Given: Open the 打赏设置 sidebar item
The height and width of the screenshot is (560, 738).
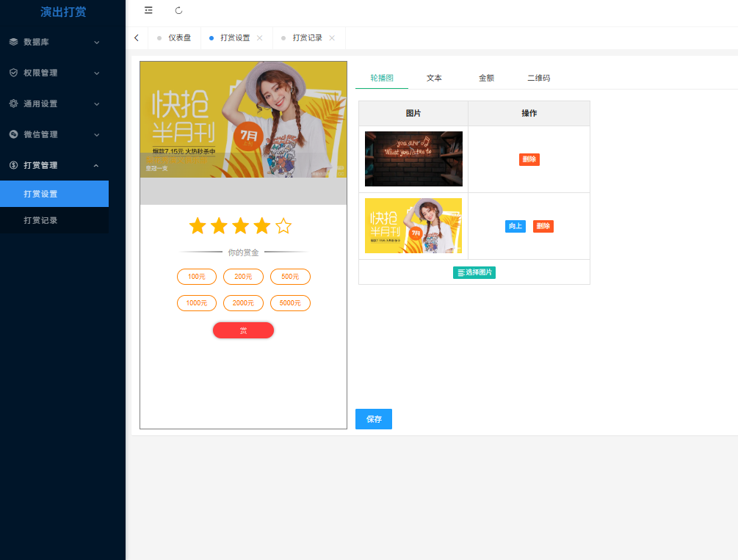Looking at the screenshot, I should [54, 194].
